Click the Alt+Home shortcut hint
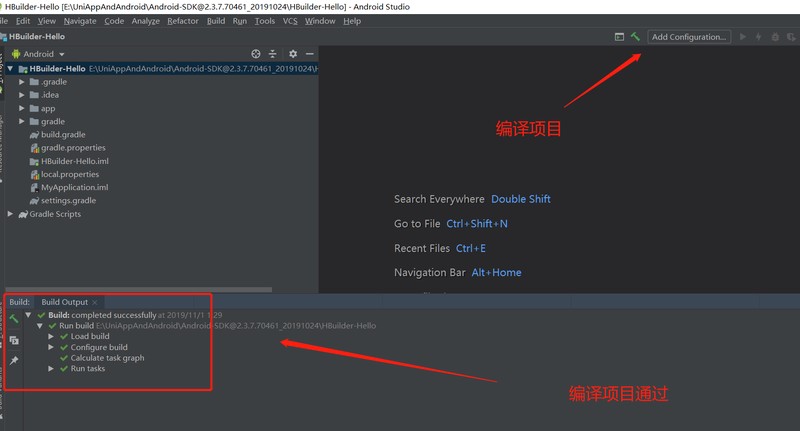 [x=496, y=273]
